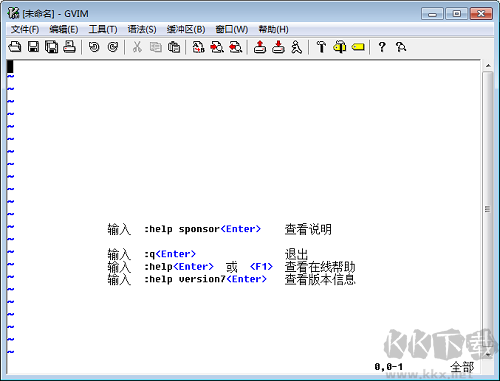This screenshot has height=381, width=500.
Task: Open the 工具(T) menu
Action: tap(103, 29)
